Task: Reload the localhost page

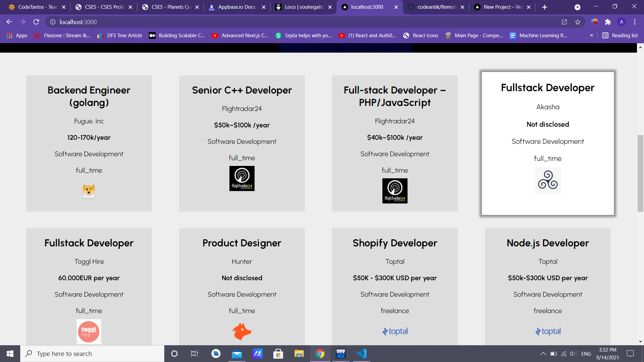Action: [36, 22]
